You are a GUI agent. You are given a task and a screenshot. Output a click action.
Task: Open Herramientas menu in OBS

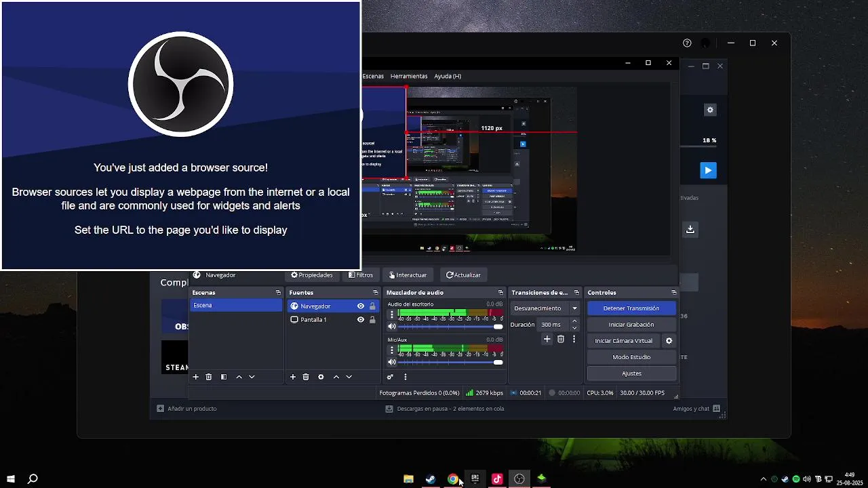pos(409,77)
